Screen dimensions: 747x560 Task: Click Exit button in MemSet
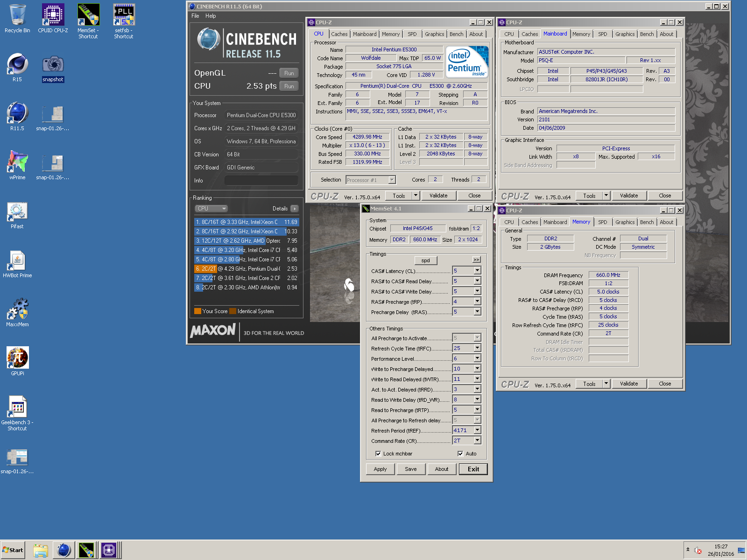[473, 469]
